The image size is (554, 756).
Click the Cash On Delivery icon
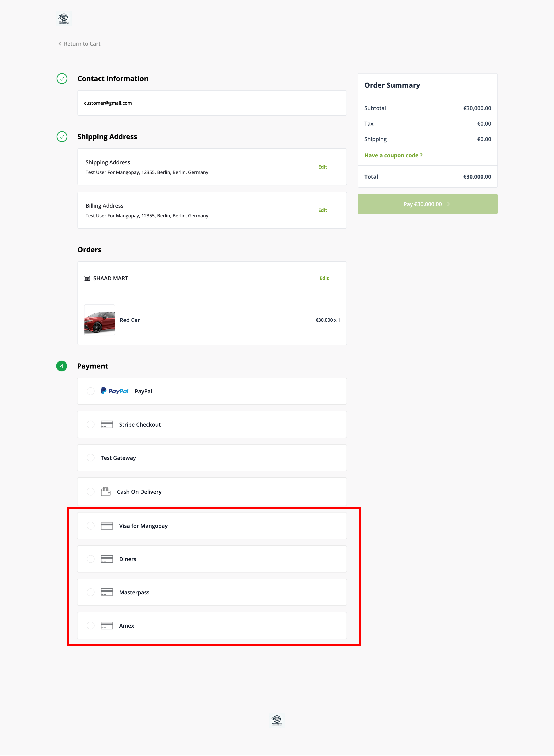click(x=106, y=491)
